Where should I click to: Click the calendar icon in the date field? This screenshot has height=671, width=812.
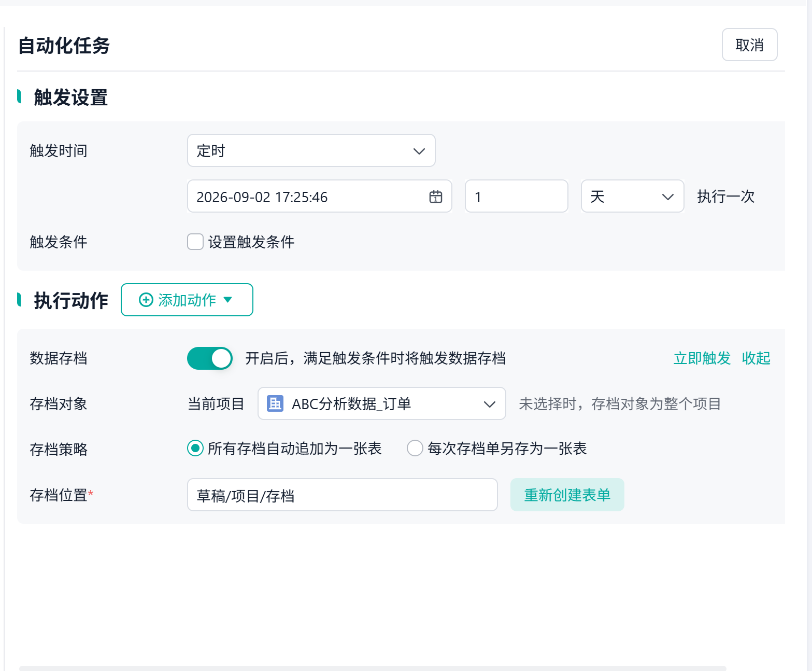436,197
